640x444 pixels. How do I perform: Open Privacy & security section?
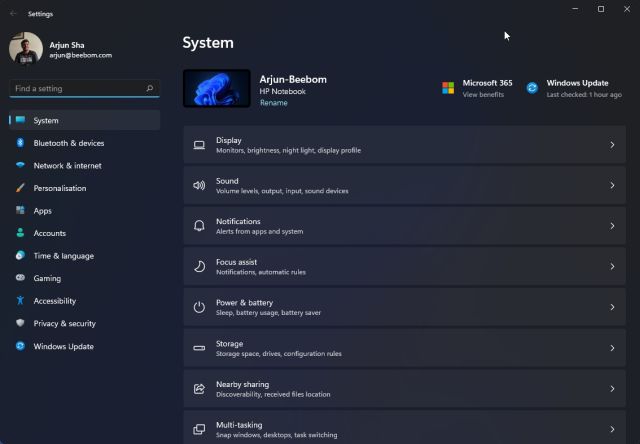[x=84, y=323]
